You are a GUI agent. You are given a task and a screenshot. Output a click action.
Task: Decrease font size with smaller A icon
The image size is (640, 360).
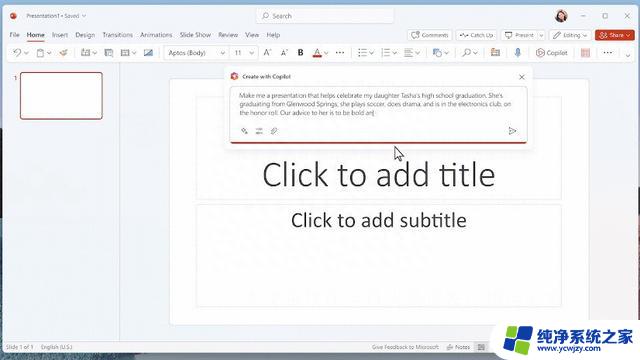click(284, 53)
